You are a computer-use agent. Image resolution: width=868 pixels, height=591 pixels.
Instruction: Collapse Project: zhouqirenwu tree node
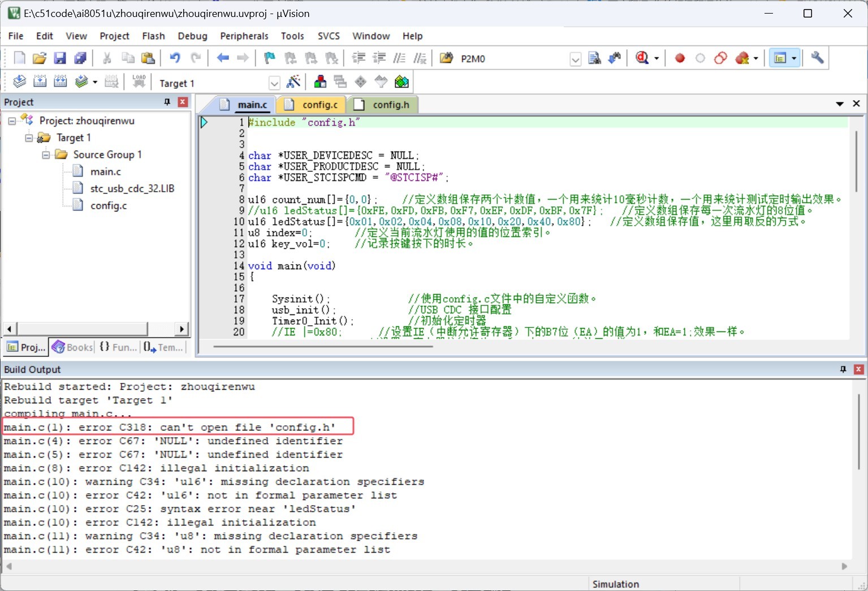click(x=11, y=121)
